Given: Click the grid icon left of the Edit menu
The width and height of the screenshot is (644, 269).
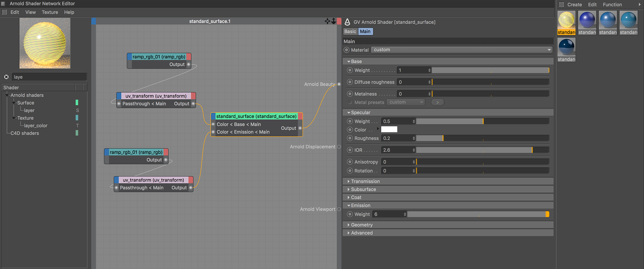Looking at the screenshot, I should pyautogui.click(x=4, y=12).
